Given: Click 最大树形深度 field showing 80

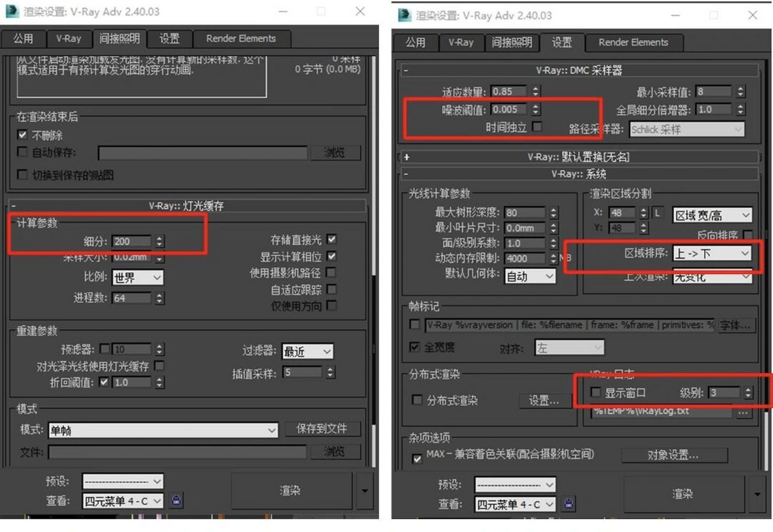Looking at the screenshot, I should coord(525,212).
